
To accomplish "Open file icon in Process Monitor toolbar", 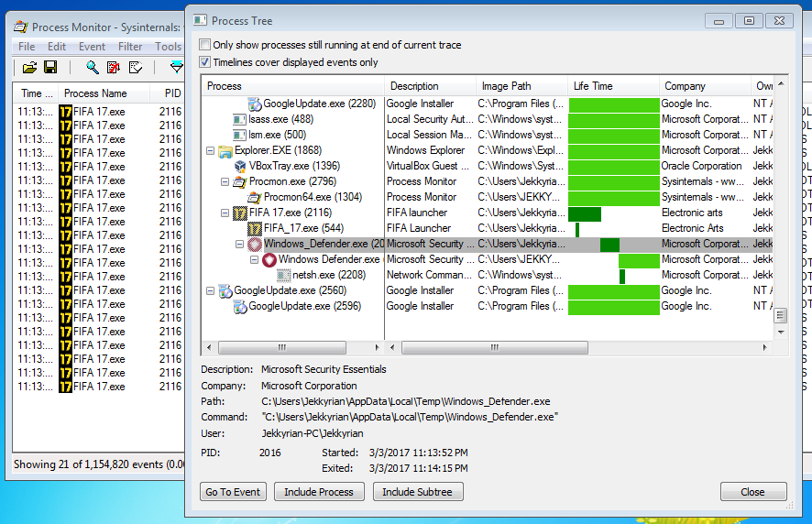I will (29, 67).
